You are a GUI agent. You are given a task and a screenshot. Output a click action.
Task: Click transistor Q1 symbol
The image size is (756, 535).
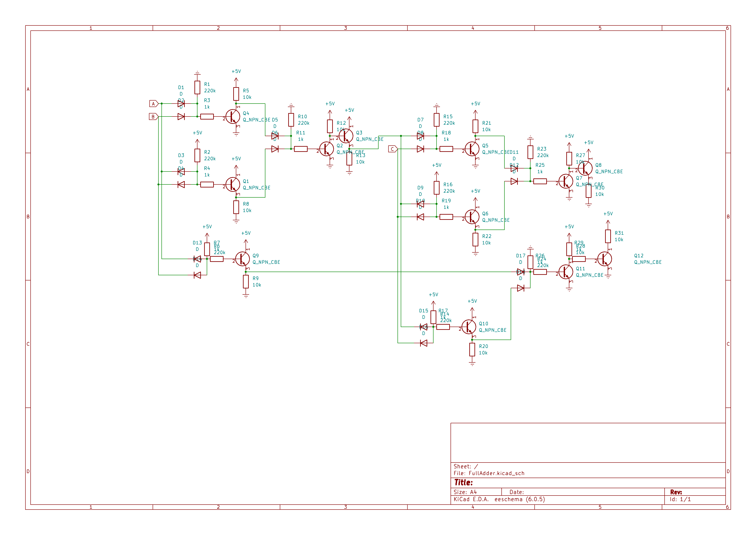(x=233, y=184)
